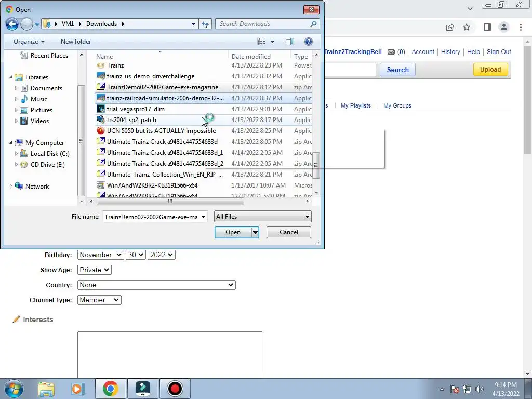
Task: Open Windows Start menu
Action: [14, 389]
